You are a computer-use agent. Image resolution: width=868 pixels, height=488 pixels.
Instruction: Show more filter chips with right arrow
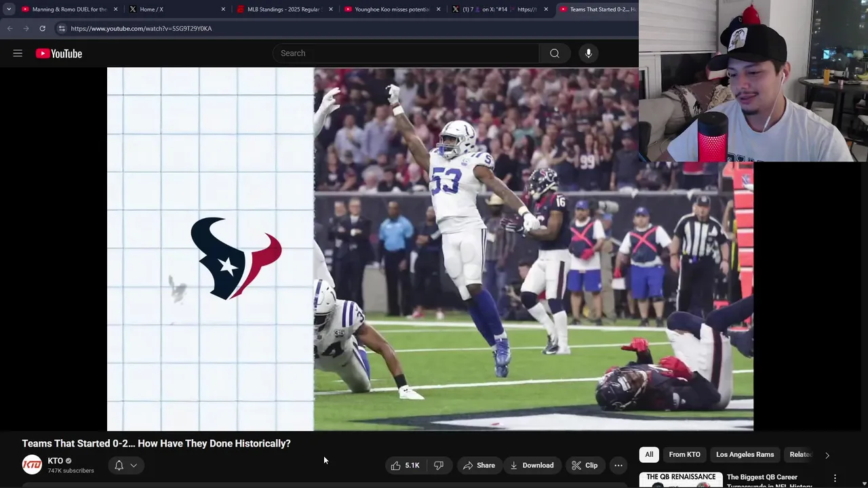coord(827,455)
